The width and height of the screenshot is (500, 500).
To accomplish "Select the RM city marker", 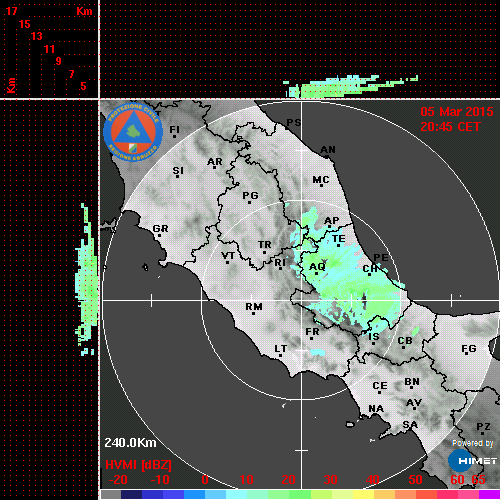I will 254,314.
